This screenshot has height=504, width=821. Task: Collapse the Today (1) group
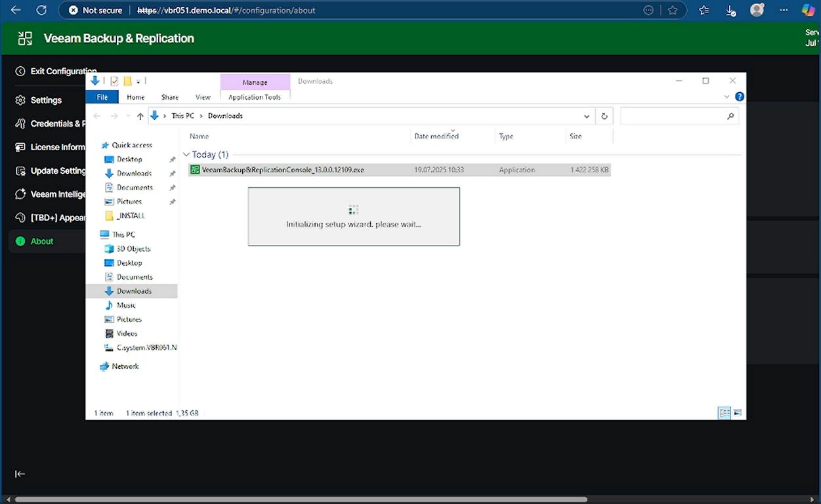tap(186, 155)
